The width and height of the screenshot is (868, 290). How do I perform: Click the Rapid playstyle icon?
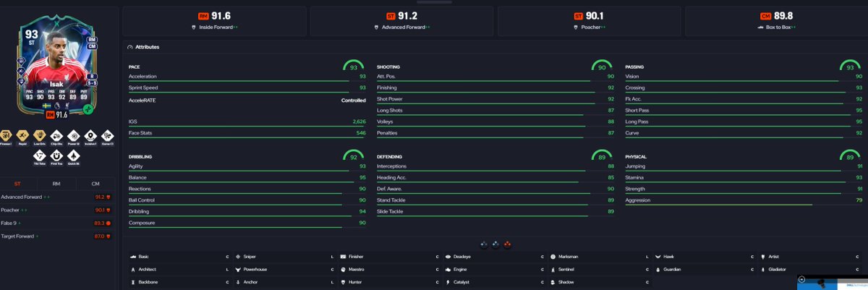pyautogui.click(x=22, y=135)
